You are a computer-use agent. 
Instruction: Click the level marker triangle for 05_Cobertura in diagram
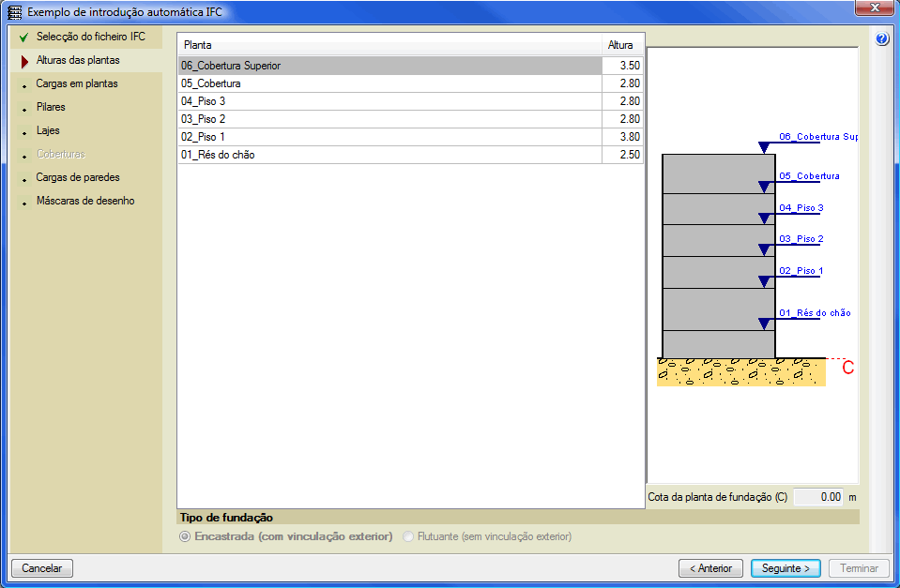click(764, 187)
